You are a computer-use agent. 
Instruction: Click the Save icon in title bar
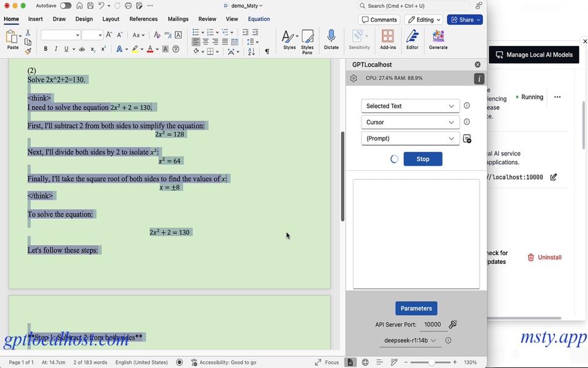pyautogui.click(x=90, y=6)
